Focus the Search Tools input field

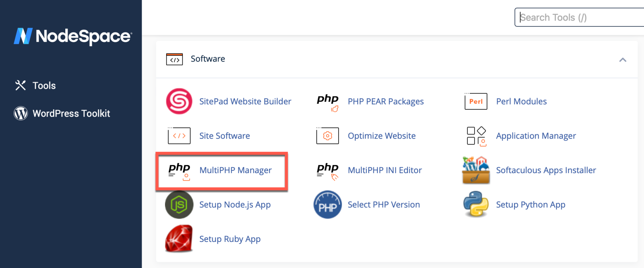[580, 17]
